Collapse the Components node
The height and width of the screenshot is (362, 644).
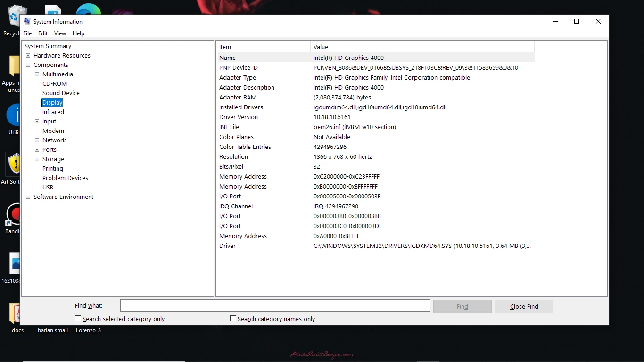pos(28,65)
